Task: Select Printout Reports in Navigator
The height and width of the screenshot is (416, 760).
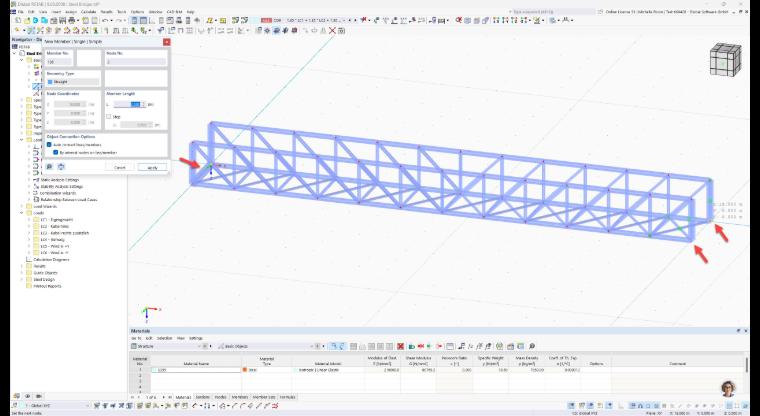Action: click(x=47, y=286)
